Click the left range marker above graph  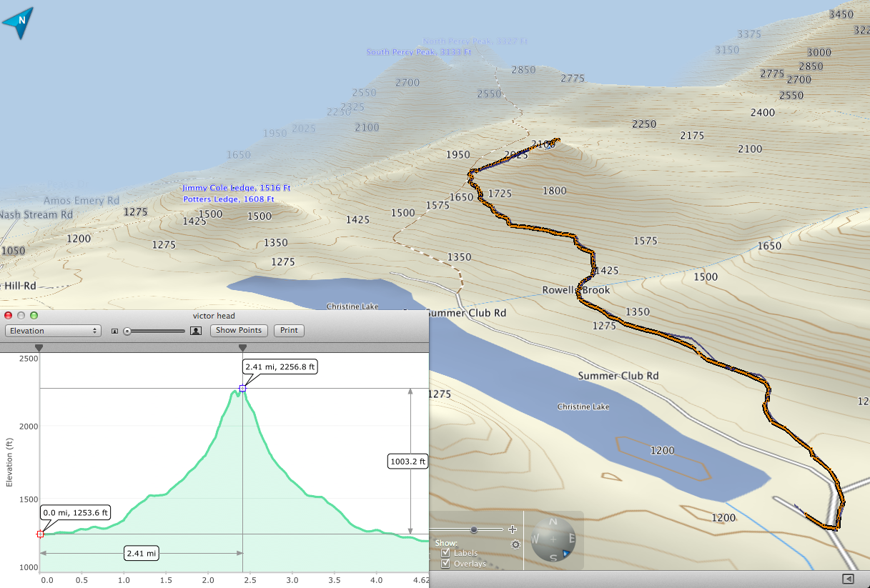[x=40, y=347]
